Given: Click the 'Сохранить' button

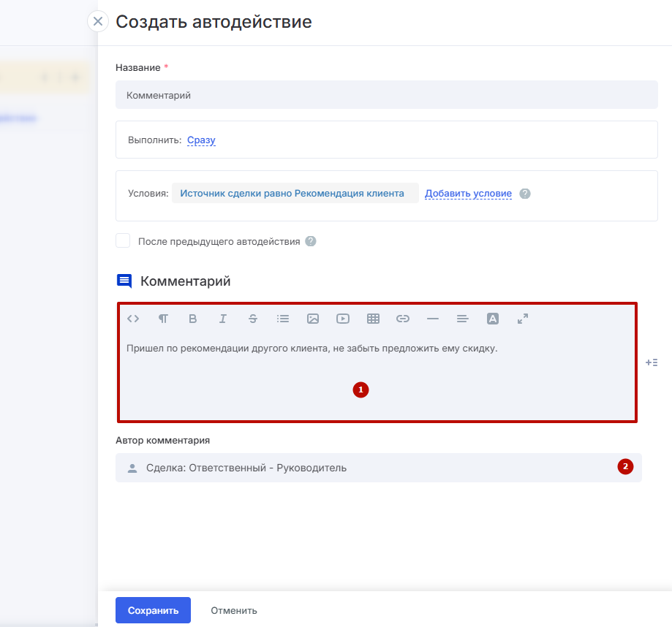Looking at the screenshot, I should coord(153,610).
